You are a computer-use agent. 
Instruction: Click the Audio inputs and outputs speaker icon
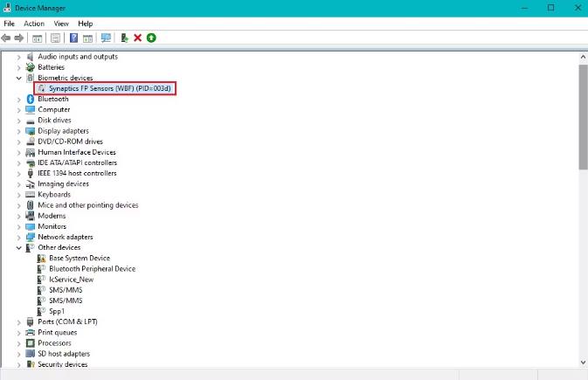(31, 57)
